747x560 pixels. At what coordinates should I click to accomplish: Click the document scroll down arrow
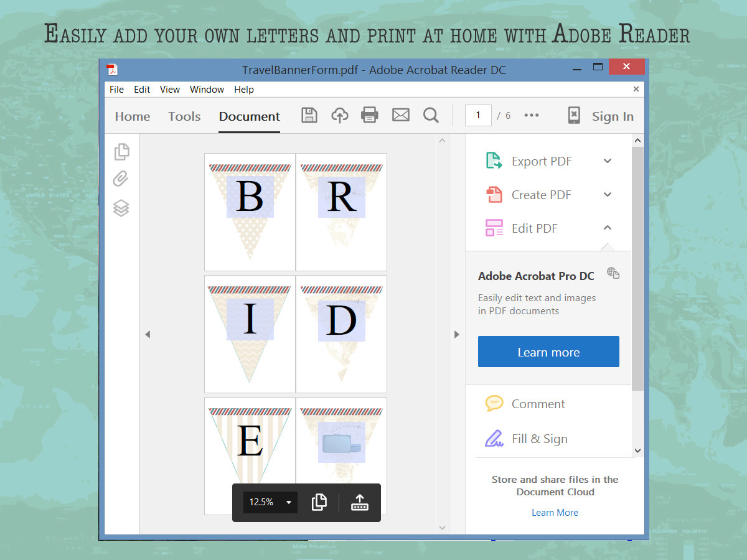[x=443, y=528]
